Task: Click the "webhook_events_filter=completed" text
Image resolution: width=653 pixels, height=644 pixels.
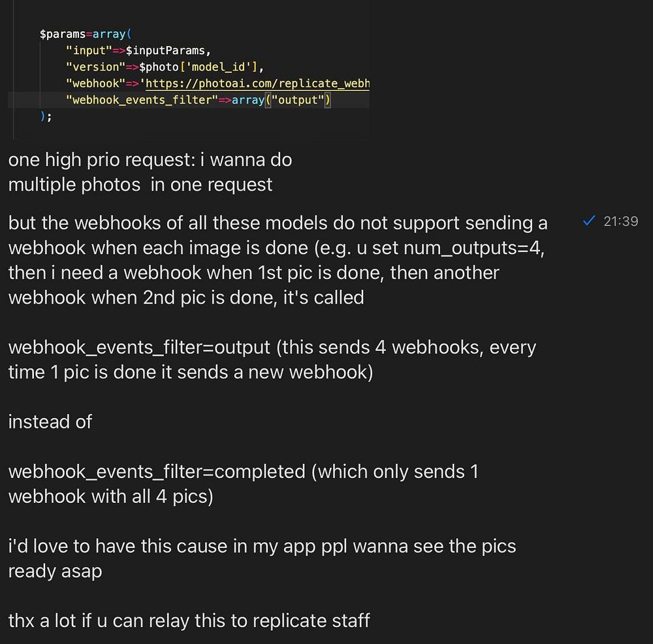Action: point(157,472)
